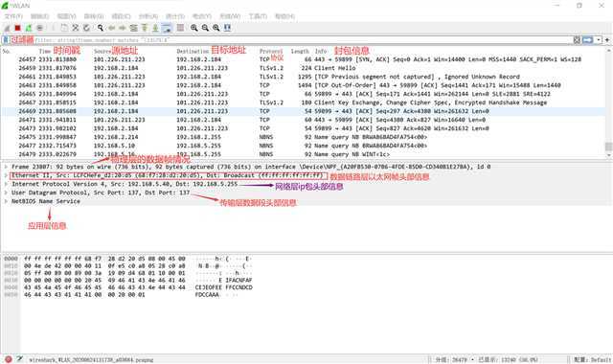Viewport: 613px width, 364px height.
Task: Open the 编辑(E) Edit menu
Action: 39,16
